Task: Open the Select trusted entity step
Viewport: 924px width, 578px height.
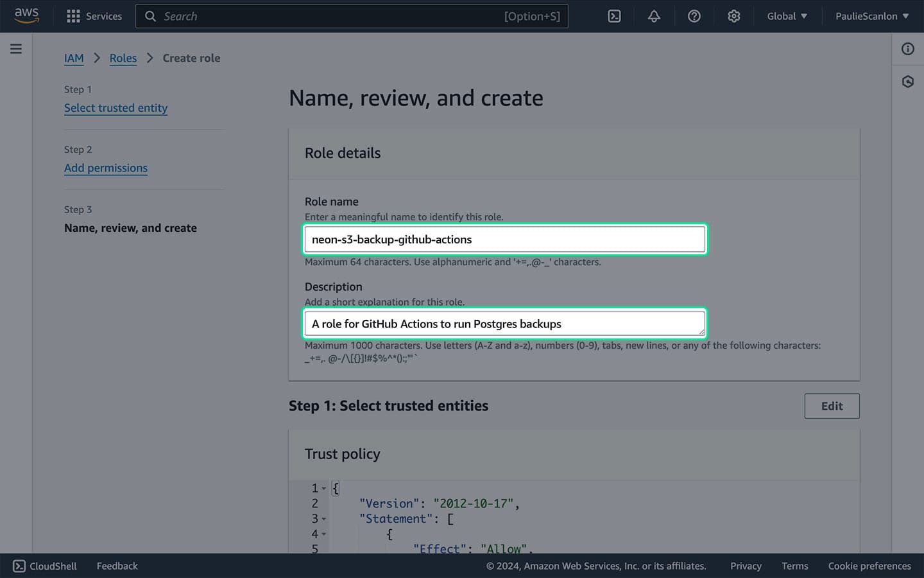Action: point(116,108)
